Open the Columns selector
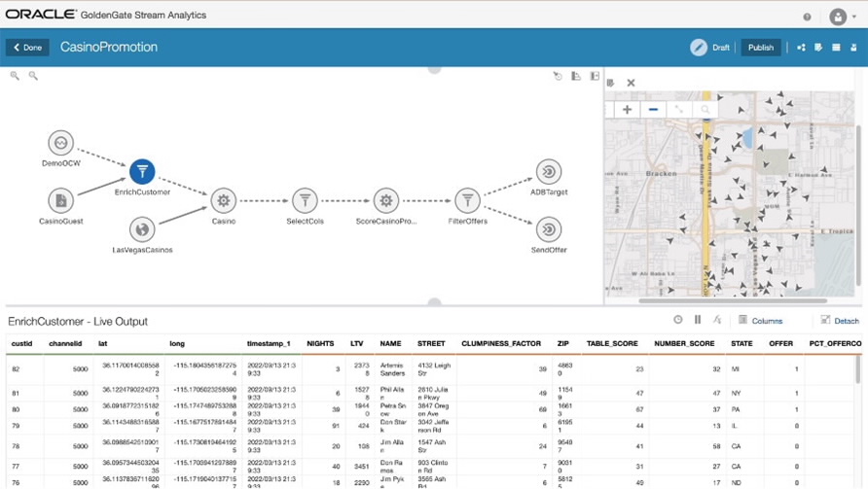 point(761,320)
